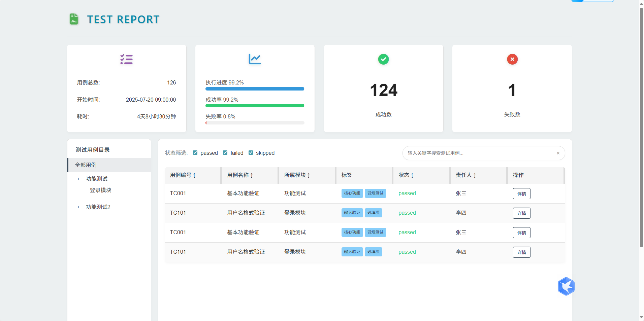Image resolution: width=644 pixels, height=321 pixels.
Task: Expand the 功能测试2 tree node
Action: 78,207
